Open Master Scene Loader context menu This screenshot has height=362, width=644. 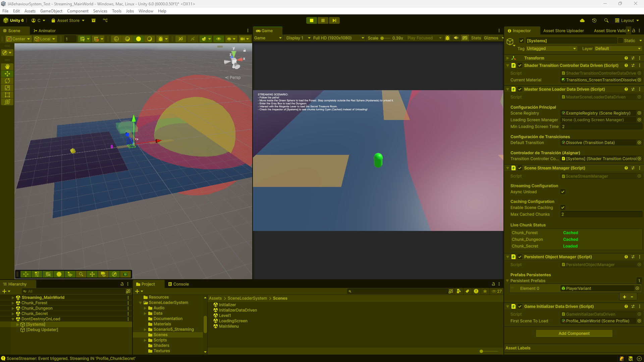click(x=640, y=89)
